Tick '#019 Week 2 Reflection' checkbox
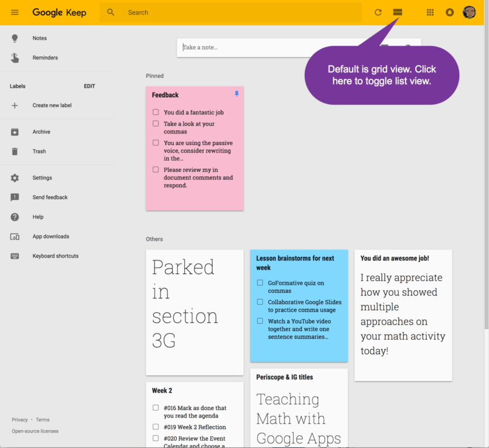 pos(156,427)
